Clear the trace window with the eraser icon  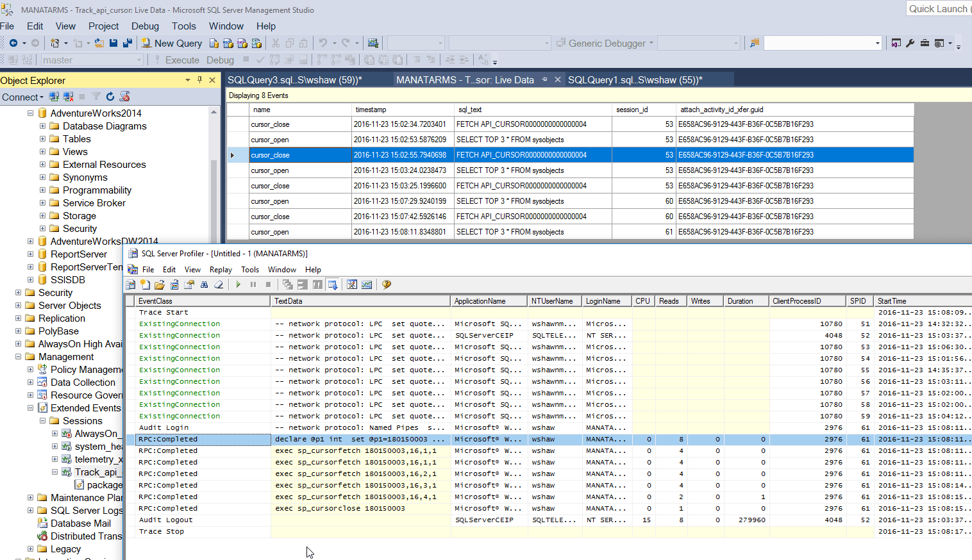219,284
